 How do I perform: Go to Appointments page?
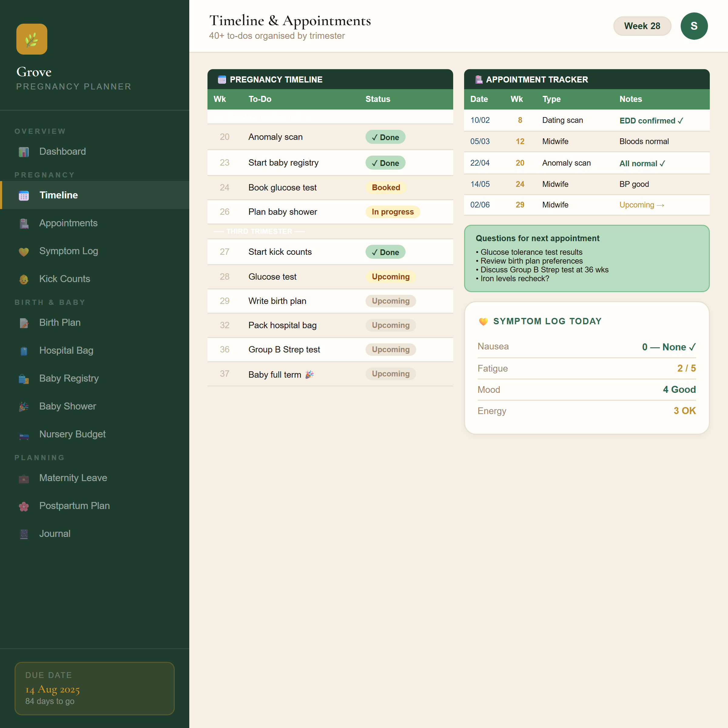click(x=95, y=223)
